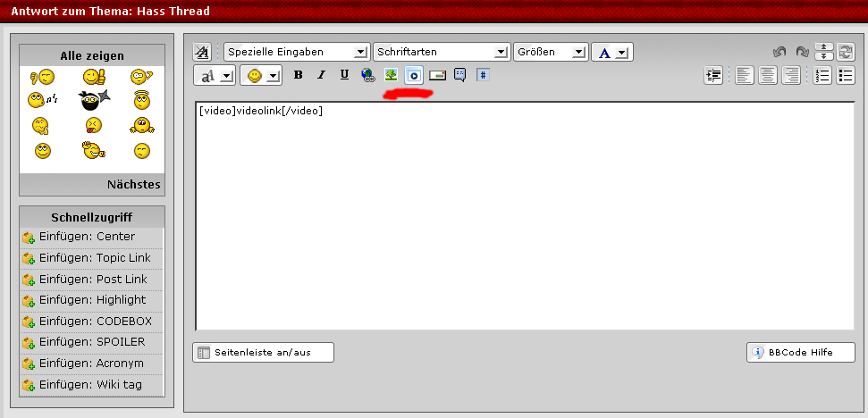Screen dimensions: 868x418
Task: Click Einfügen: Acronym
Action: pyautogui.click(x=92, y=364)
